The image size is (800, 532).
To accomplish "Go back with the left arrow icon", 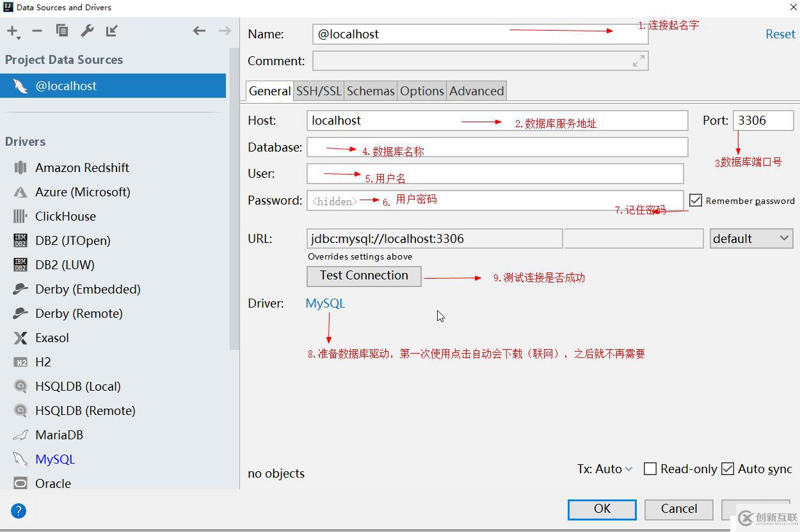I will 199,31.
